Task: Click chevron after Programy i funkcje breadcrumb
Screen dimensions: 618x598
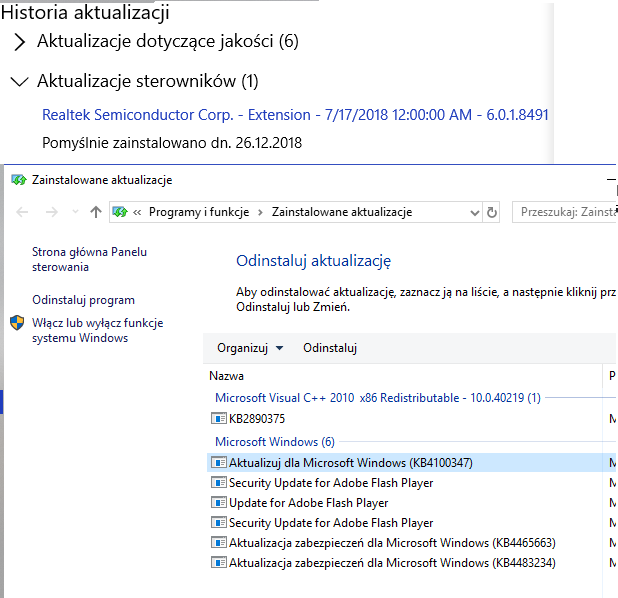Action: [x=260, y=213]
